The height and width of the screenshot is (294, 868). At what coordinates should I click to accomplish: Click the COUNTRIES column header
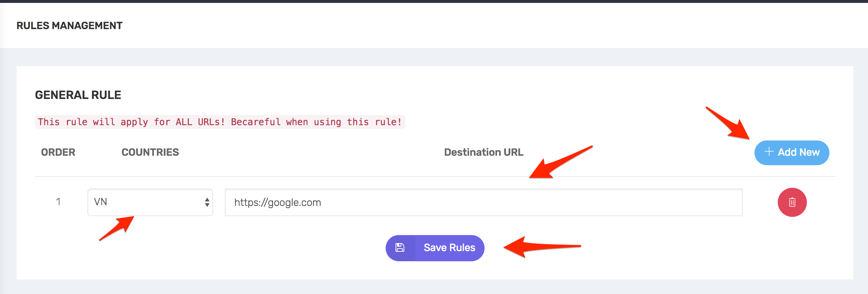click(150, 152)
